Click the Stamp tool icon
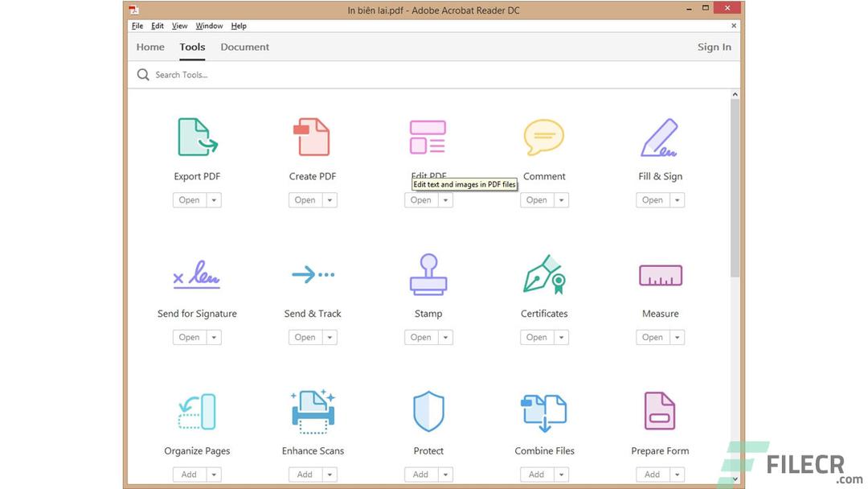Viewport: 868px width, 489px height. pyautogui.click(x=428, y=273)
